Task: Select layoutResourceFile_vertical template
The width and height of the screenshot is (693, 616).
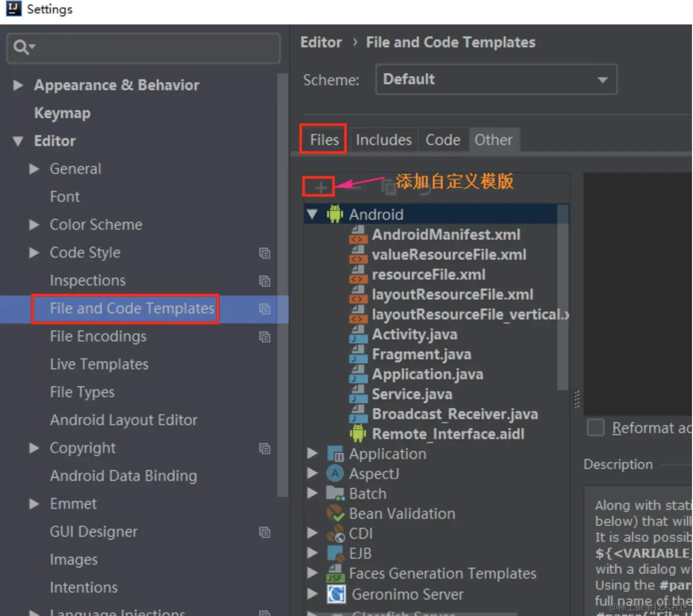Action: click(470, 314)
